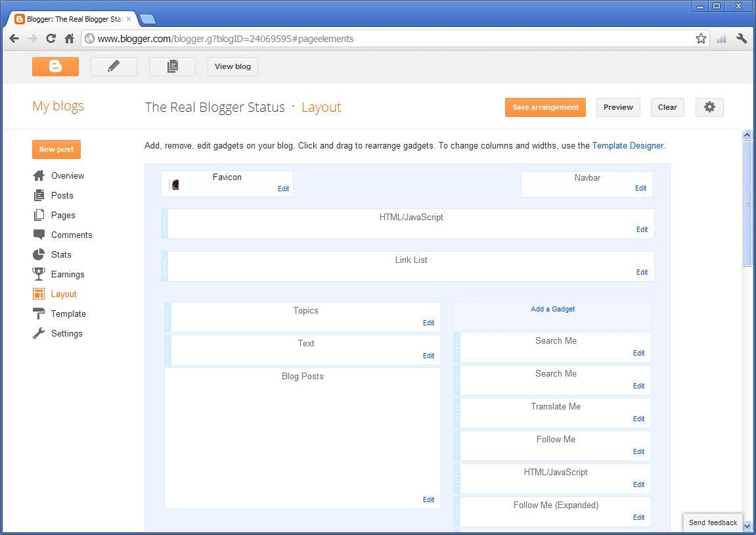The image size is (756, 535).
Task: Click the Posts document icon in sidebar
Action: (x=39, y=195)
